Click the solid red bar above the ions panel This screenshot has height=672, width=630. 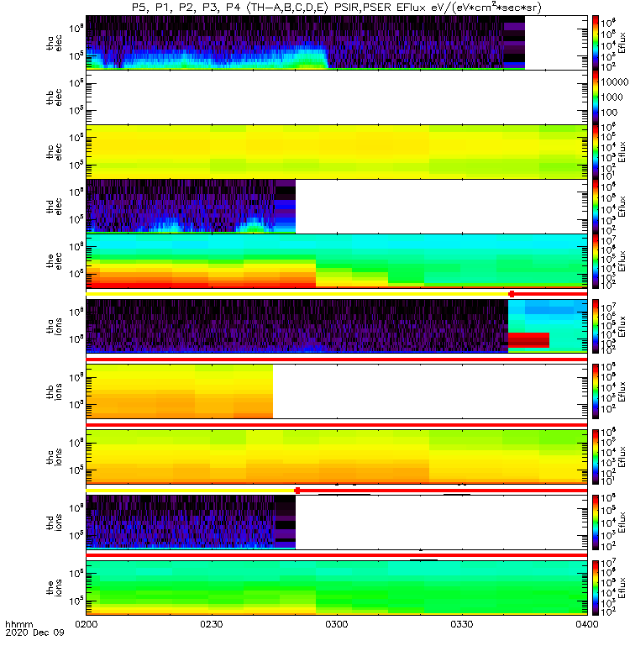tap(337, 555)
